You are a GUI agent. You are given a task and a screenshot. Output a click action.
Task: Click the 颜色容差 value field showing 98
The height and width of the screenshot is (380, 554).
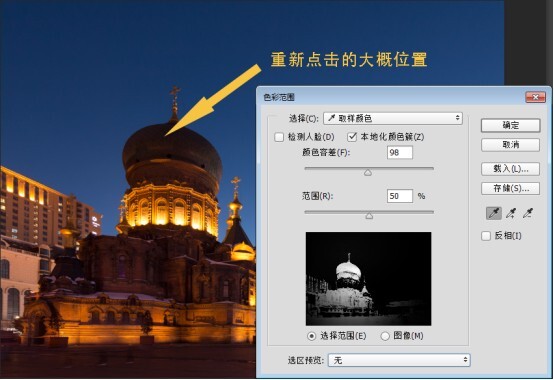[x=400, y=153]
